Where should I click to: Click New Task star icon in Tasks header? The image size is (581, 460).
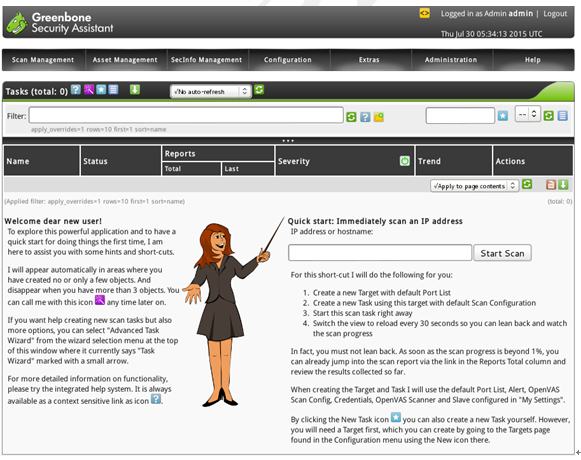(x=101, y=90)
